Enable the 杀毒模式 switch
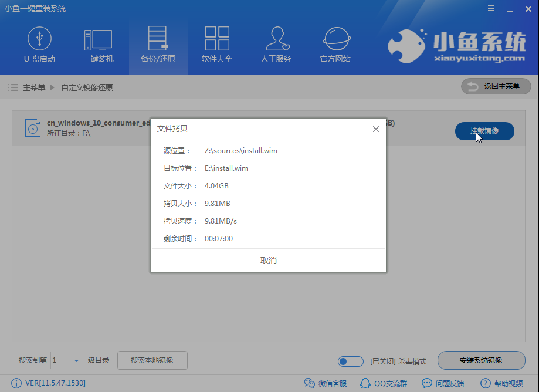539x392 pixels. 350,361
